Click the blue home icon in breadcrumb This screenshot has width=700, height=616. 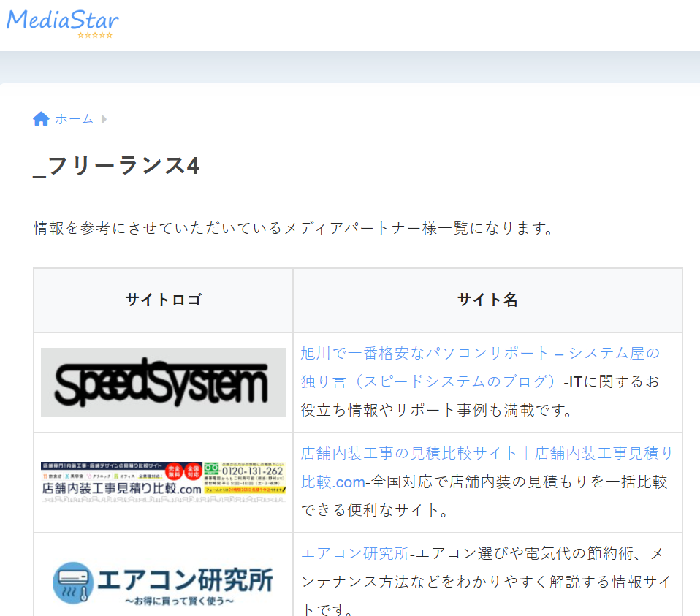(x=41, y=118)
